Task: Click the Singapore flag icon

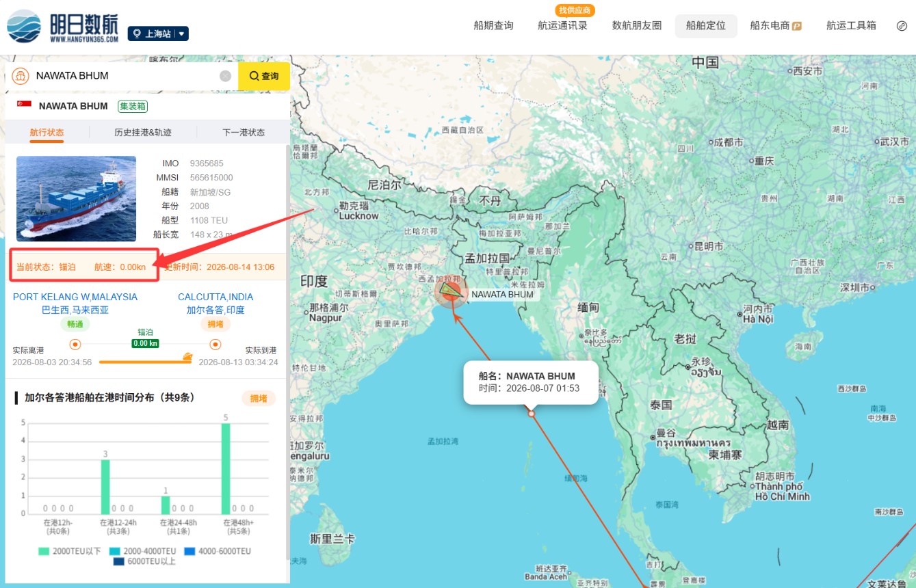Action: coord(24,105)
